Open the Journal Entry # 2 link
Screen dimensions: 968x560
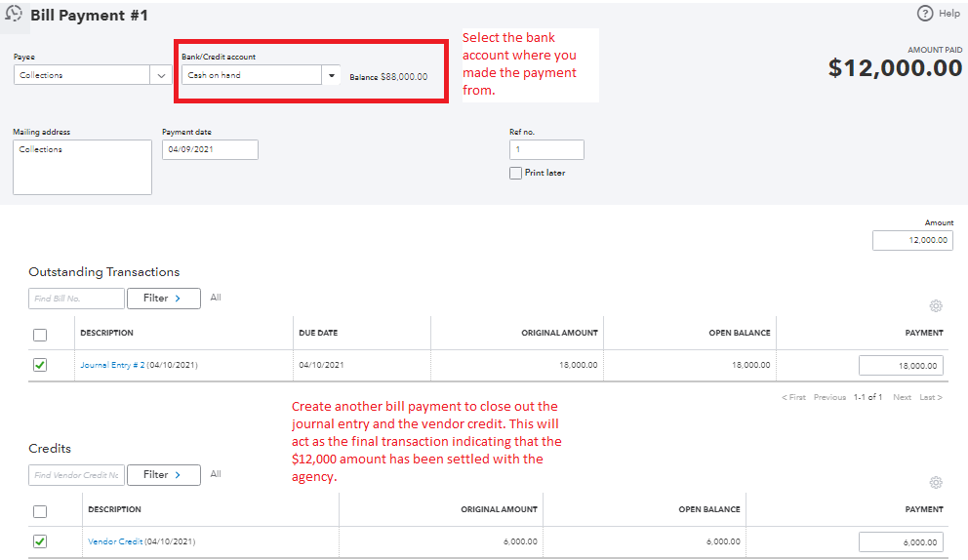[112, 365]
